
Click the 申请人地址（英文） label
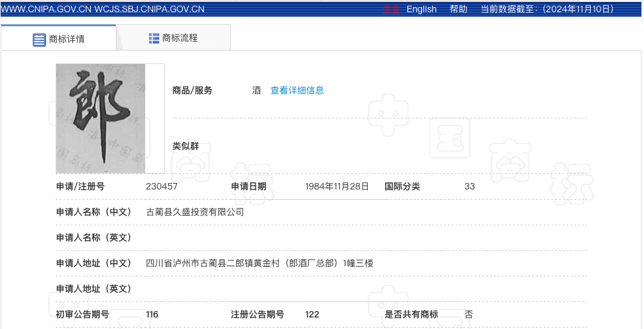click(x=93, y=289)
